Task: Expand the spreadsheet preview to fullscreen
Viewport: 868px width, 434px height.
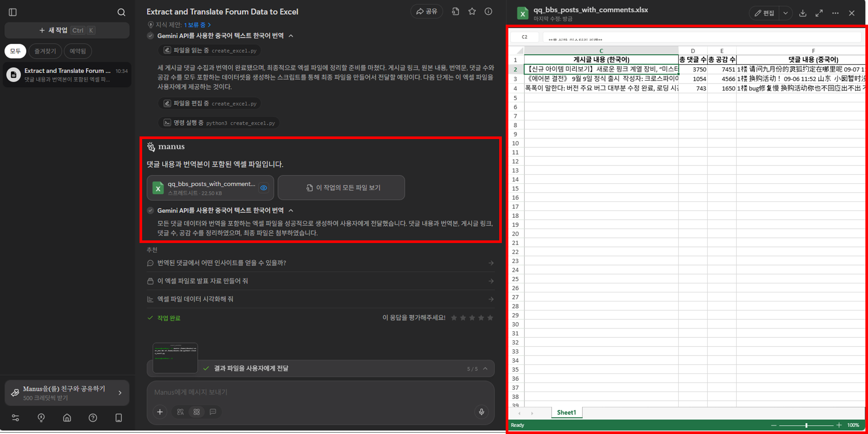Action: pyautogui.click(x=819, y=13)
